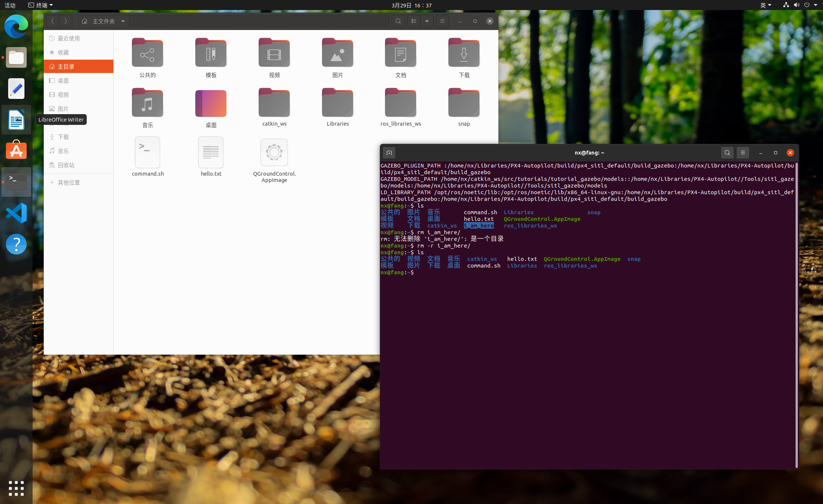This screenshot has width=823, height=504.
Task: Open the 公共的 folder
Action: [x=147, y=58]
